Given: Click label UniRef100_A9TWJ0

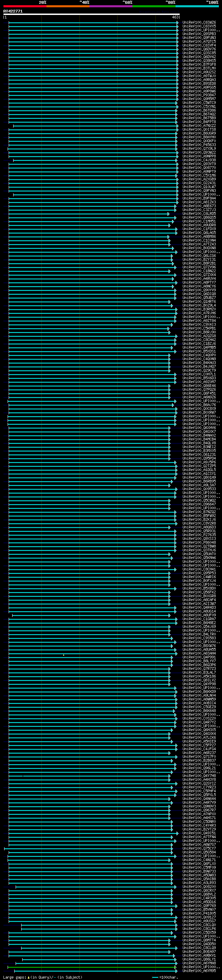Looking at the screenshot, I should 199,76.
